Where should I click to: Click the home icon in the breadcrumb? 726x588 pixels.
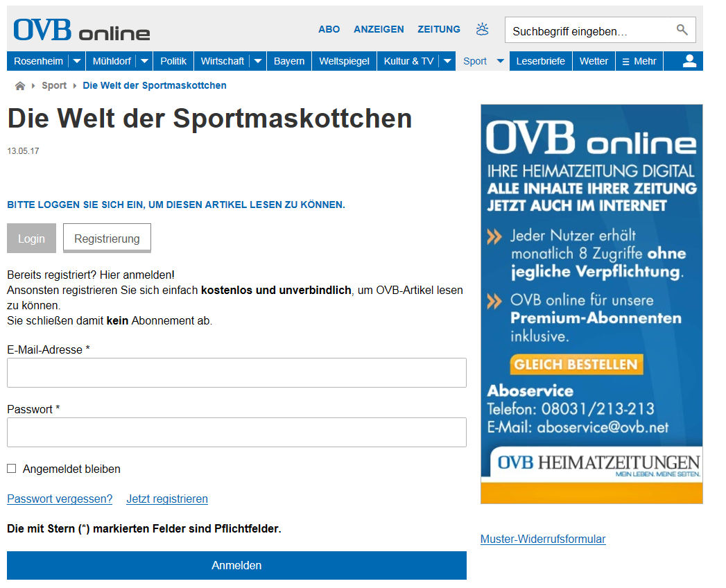point(20,85)
